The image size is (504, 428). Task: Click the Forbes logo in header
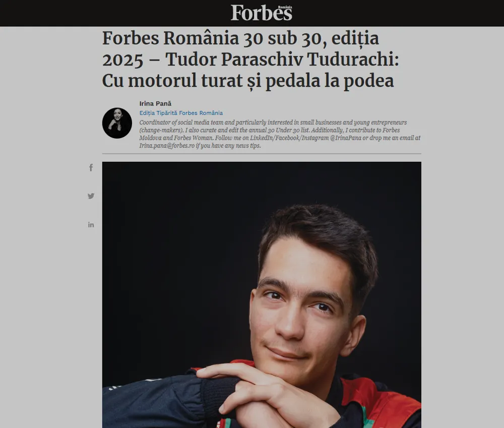pyautogui.click(x=261, y=13)
